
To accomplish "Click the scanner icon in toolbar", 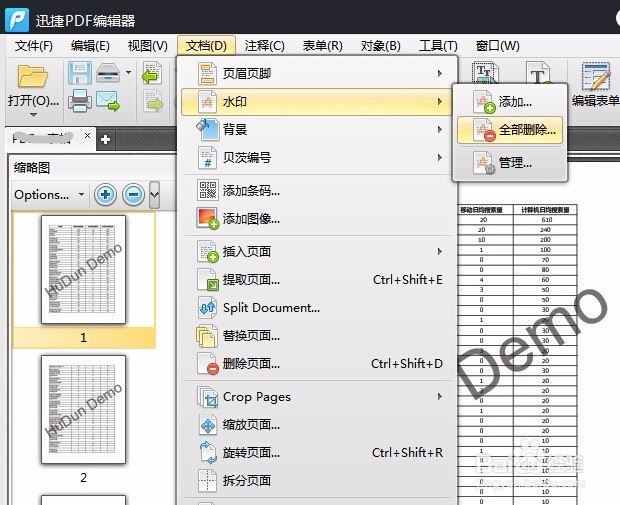I will [x=108, y=73].
